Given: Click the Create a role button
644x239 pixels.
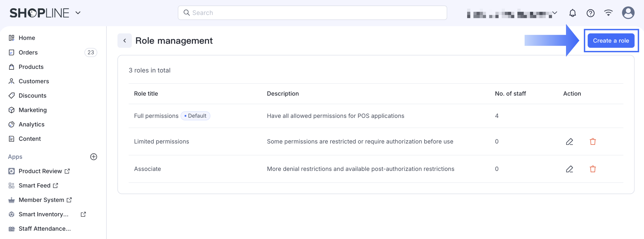Looking at the screenshot, I should pos(611,41).
